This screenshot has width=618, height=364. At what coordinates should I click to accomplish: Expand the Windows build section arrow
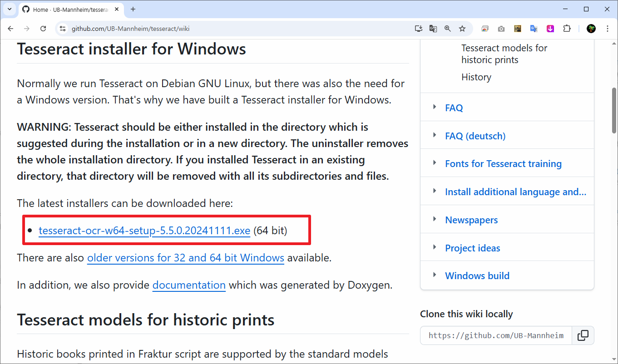click(435, 275)
